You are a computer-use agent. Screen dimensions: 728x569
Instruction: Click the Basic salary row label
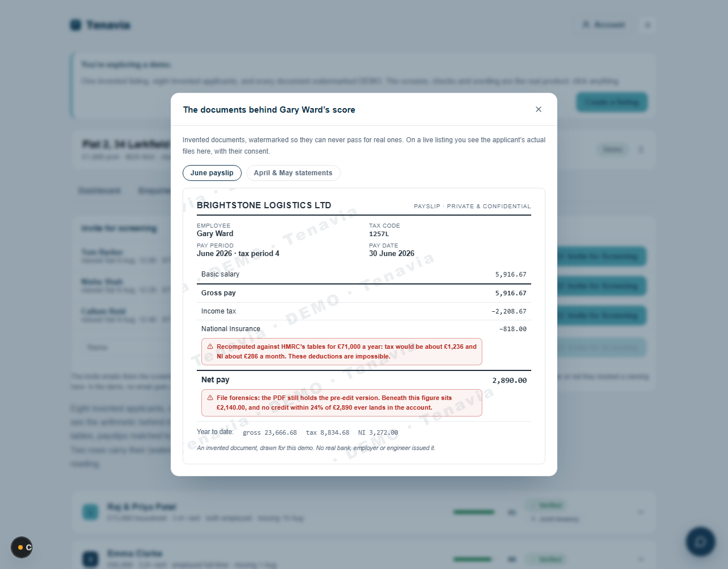(x=220, y=274)
